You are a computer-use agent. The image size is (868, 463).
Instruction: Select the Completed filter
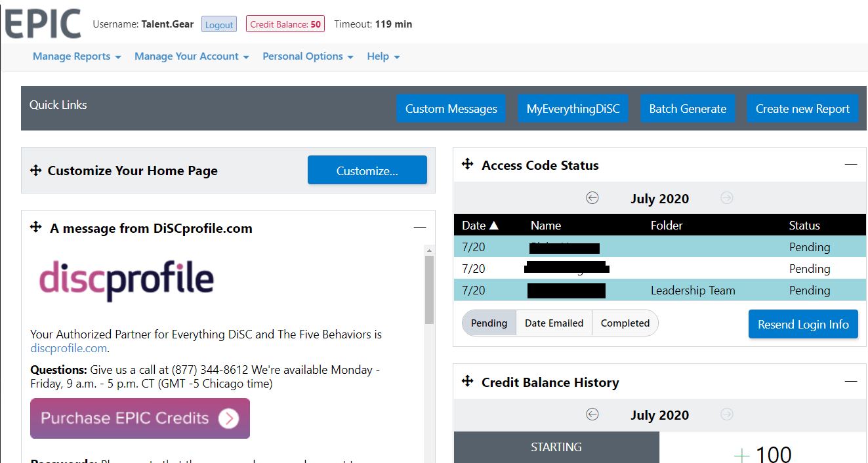pyautogui.click(x=625, y=323)
